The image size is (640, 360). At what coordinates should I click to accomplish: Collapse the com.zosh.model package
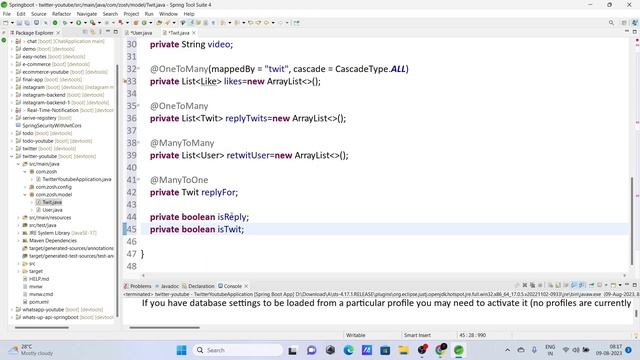[x=25, y=195]
